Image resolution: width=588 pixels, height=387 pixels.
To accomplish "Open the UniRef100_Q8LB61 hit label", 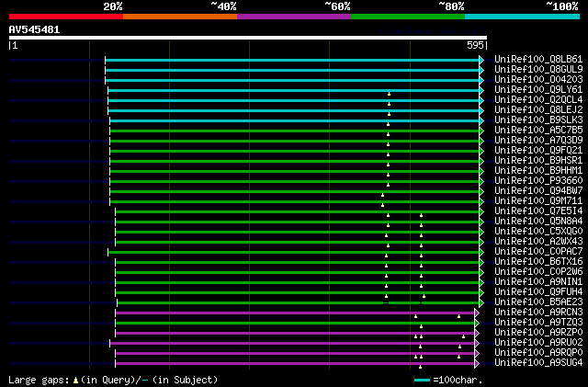I will click(x=538, y=60).
